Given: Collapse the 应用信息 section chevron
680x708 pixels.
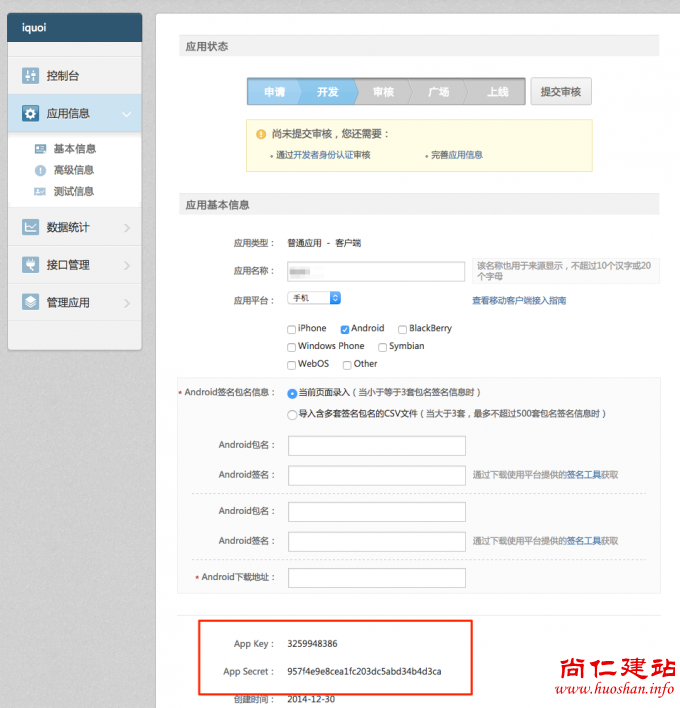Looking at the screenshot, I should (x=127, y=115).
